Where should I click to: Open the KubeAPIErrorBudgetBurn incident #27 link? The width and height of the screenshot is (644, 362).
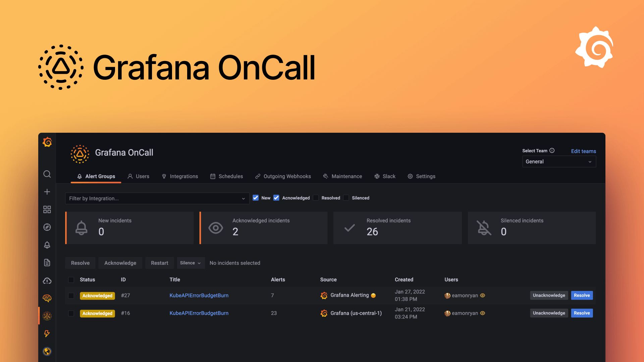click(199, 295)
